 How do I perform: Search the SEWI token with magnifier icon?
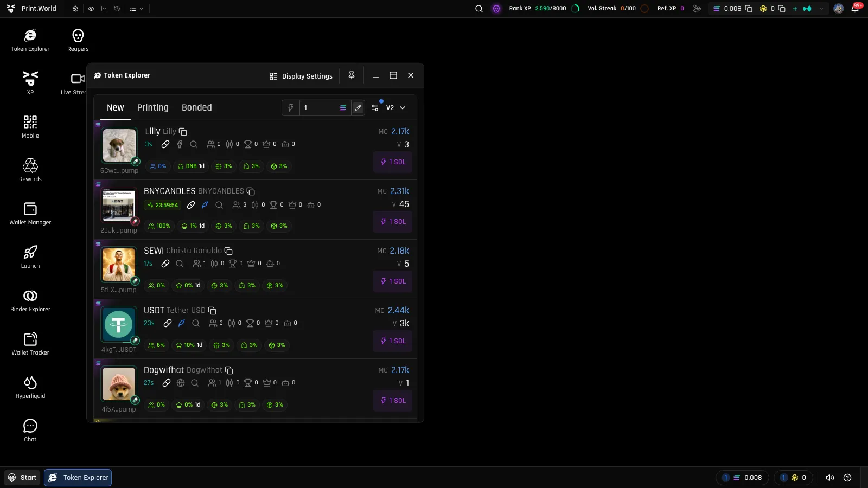click(x=180, y=264)
